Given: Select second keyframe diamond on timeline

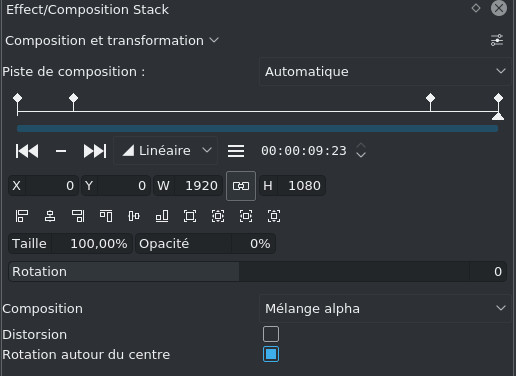Looking at the screenshot, I should point(73,98).
